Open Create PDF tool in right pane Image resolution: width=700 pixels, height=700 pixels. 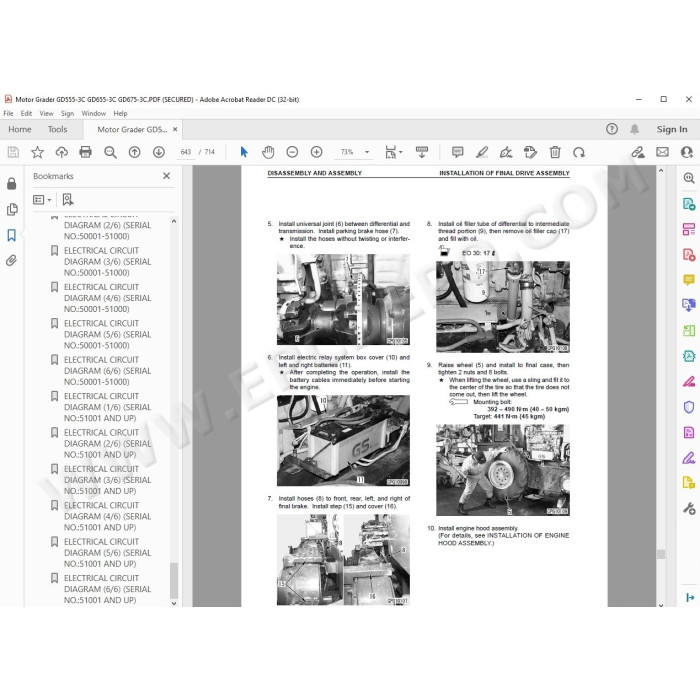(689, 255)
